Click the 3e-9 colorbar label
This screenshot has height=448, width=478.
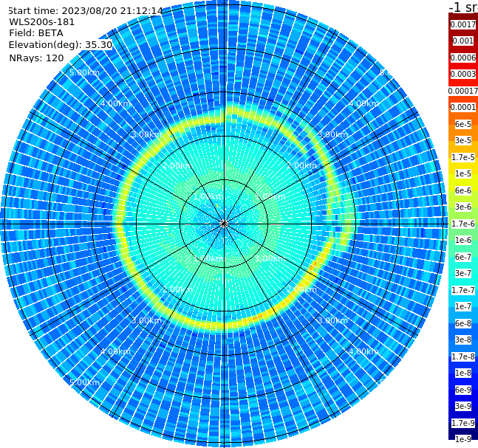pos(463,406)
